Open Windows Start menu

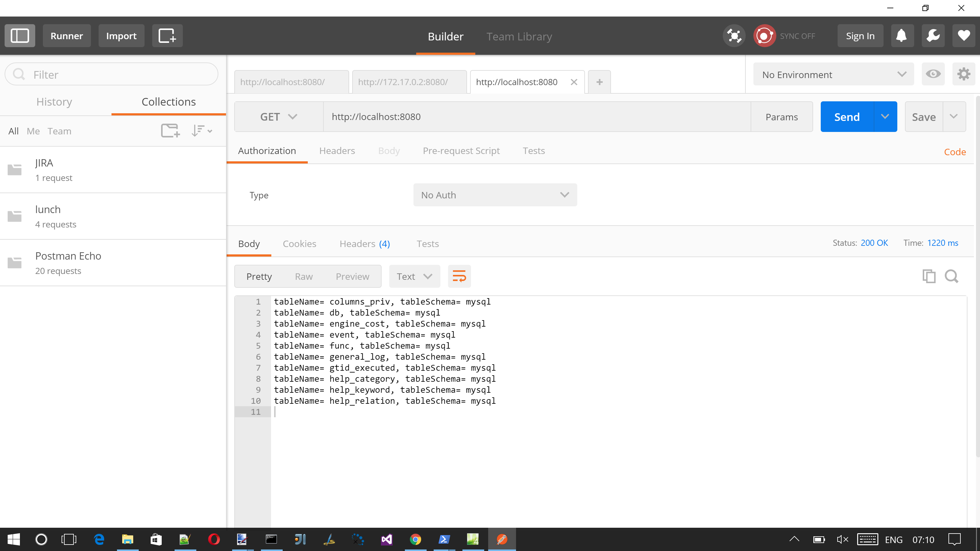[14, 539]
